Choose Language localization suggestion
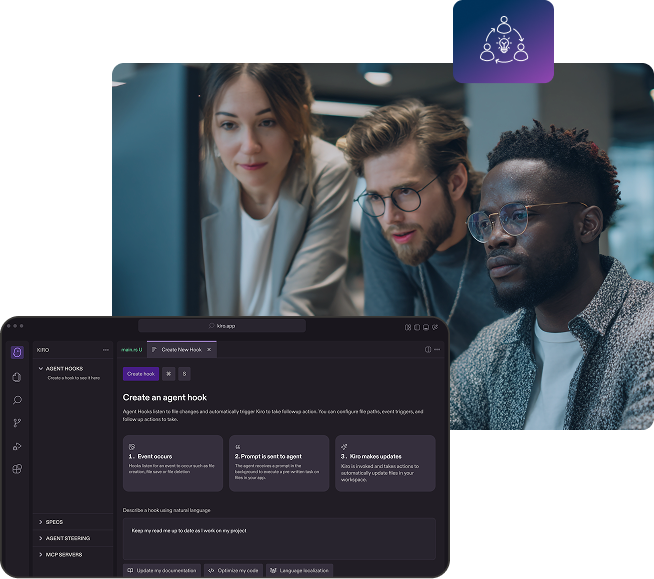Viewport: 654px width, 579px height. [299, 570]
